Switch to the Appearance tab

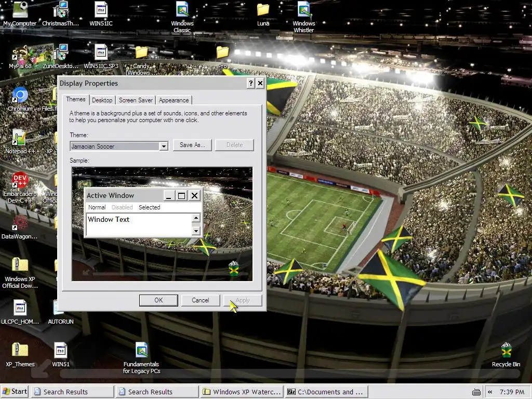pos(174,100)
